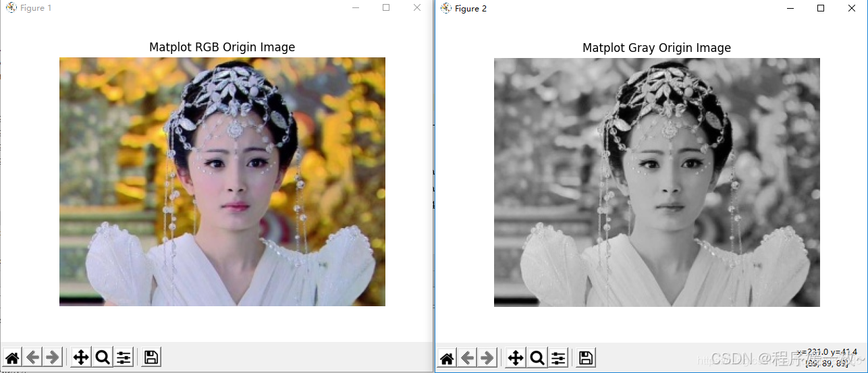868x373 pixels.
Task: Select Zoom magnifier in Figure 1 toolbar
Action: (103, 357)
